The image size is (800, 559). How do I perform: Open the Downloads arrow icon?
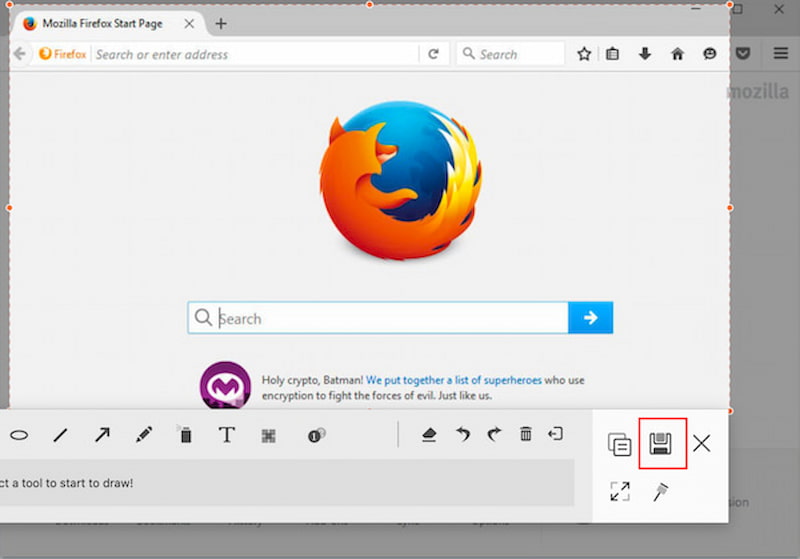point(645,54)
